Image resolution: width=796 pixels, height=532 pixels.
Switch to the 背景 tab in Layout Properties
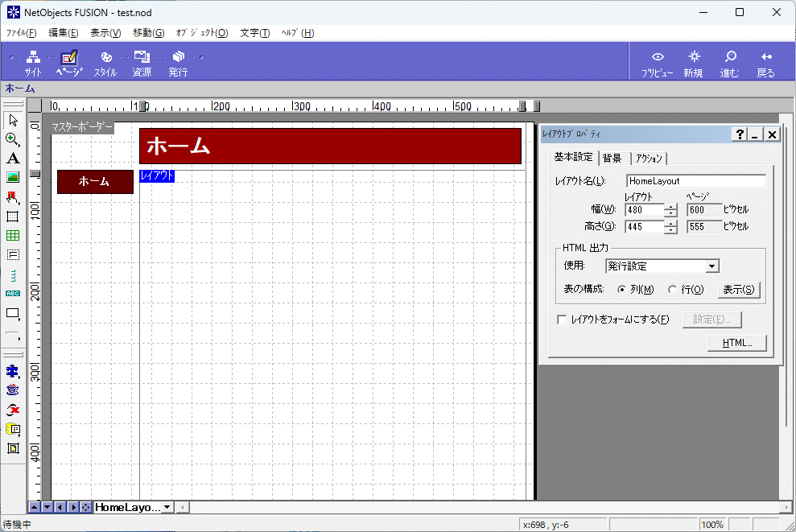pos(612,158)
